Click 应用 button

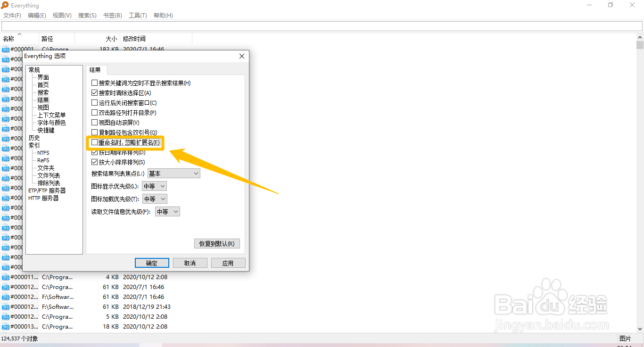point(228,263)
